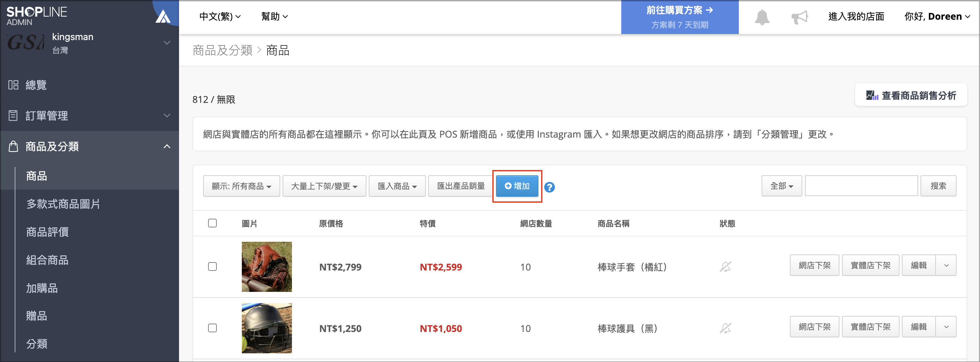The width and height of the screenshot is (980, 362).
Task: Click 實體店下架 for 棒球護具（黑）
Action: coord(870,327)
